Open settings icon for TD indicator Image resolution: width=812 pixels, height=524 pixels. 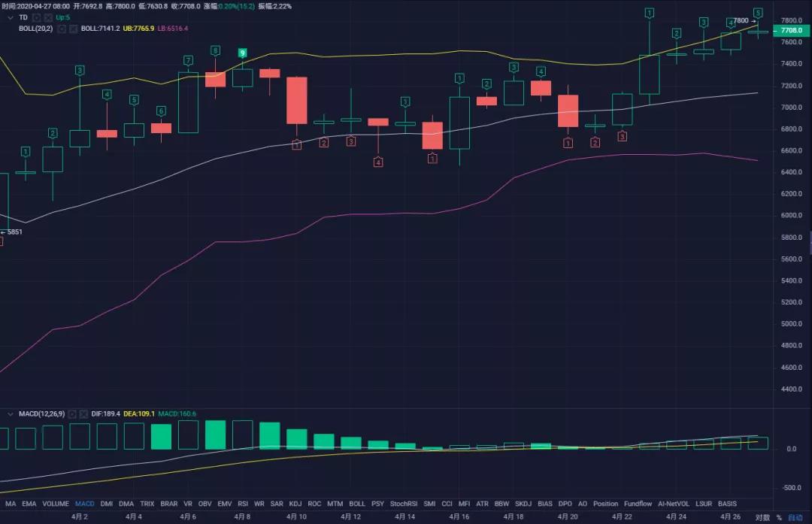coord(37,17)
